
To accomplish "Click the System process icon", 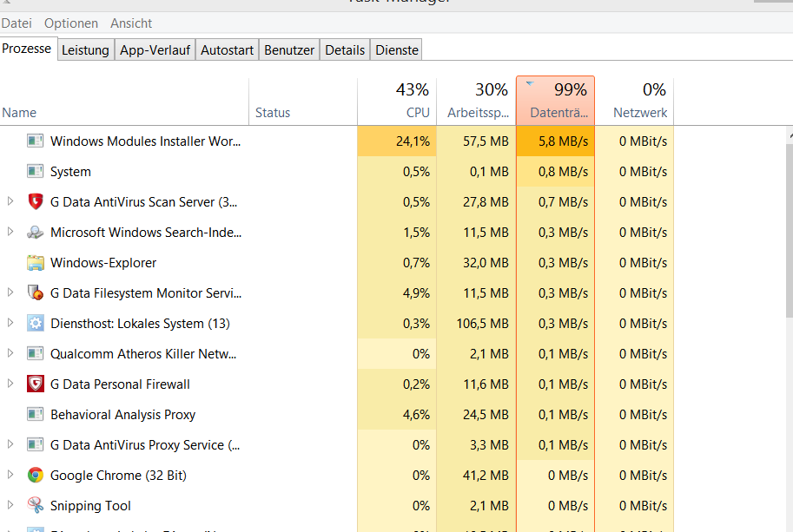I will coord(35,171).
